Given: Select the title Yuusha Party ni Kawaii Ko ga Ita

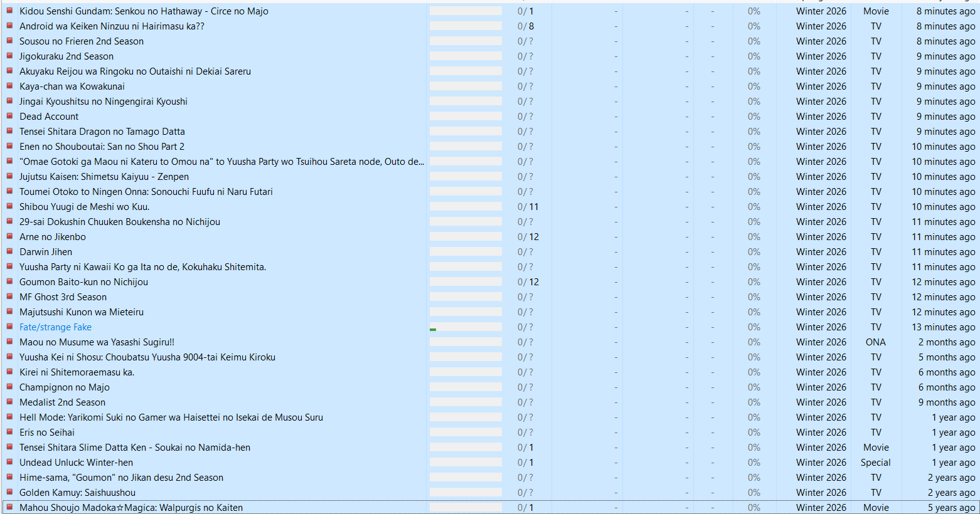Looking at the screenshot, I should (x=142, y=267).
